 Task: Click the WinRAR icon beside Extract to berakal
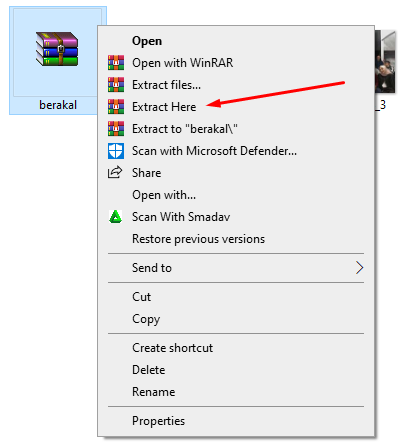click(116, 129)
